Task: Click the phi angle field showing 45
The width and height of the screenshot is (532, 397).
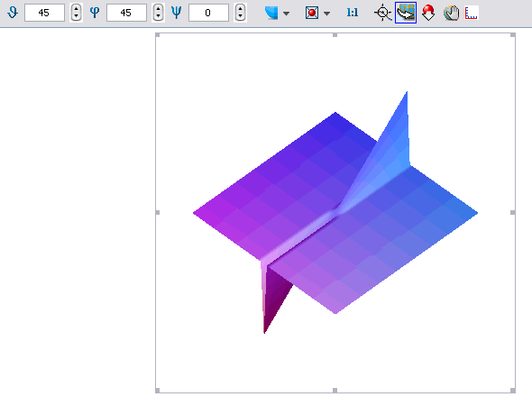Action: coord(126,13)
